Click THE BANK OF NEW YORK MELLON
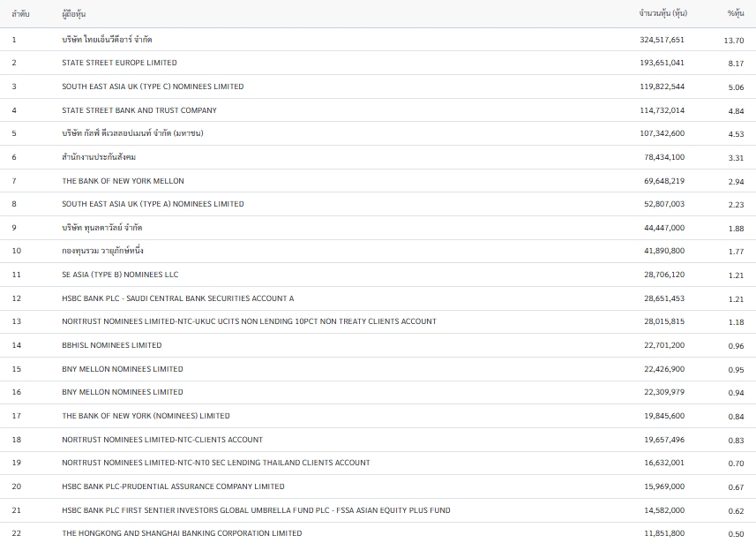Screen dimensions: 756x543 [x=123, y=181]
